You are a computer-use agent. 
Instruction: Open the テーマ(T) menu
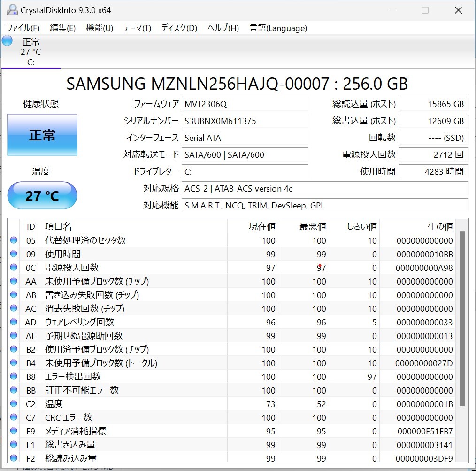coord(137,28)
